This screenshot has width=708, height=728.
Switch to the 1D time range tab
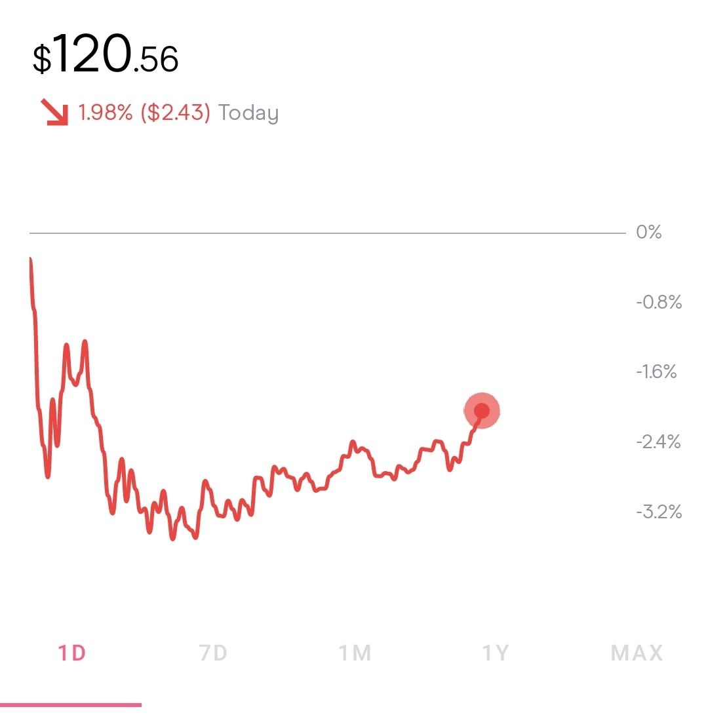click(x=72, y=653)
